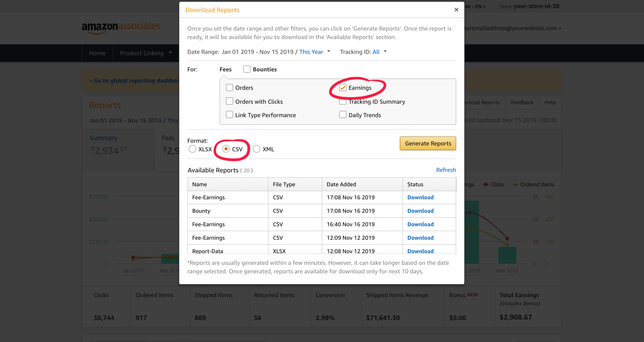Open the account email dropdown arrow

pyautogui.click(x=560, y=28)
